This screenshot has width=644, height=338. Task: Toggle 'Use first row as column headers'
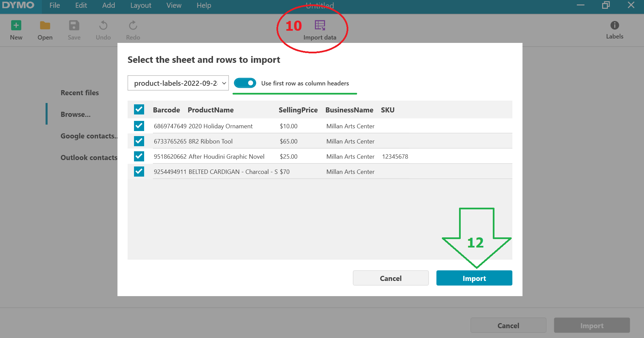click(245, 83)
